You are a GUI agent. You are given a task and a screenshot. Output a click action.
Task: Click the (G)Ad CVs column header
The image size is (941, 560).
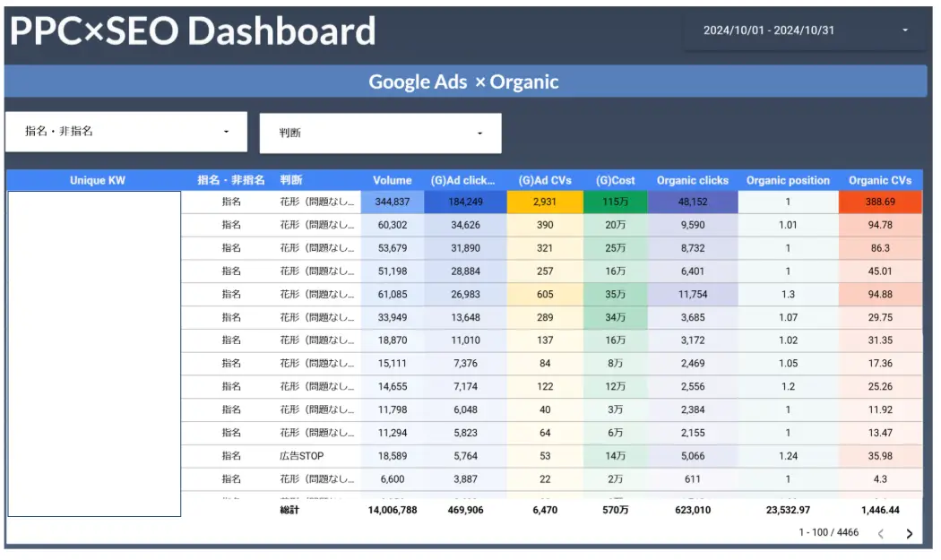click(x=544, y=180)
